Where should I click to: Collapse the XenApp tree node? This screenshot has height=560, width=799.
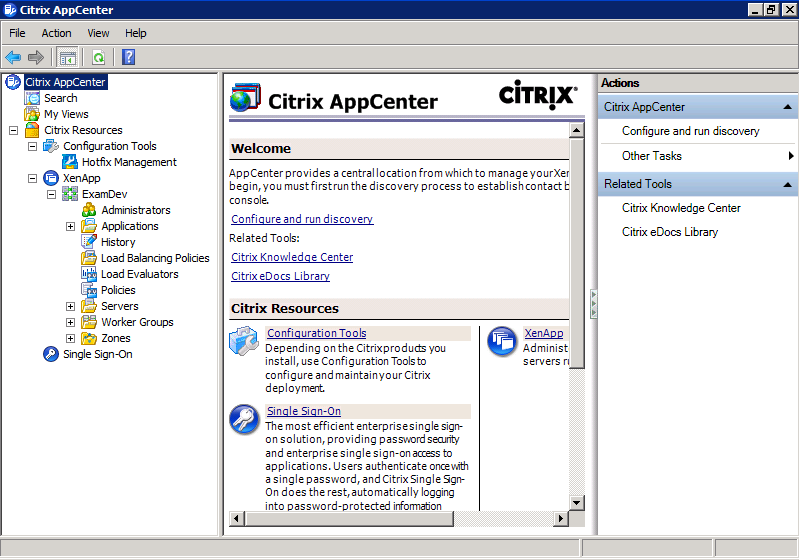pyautogui.click(x=33, y=178)
